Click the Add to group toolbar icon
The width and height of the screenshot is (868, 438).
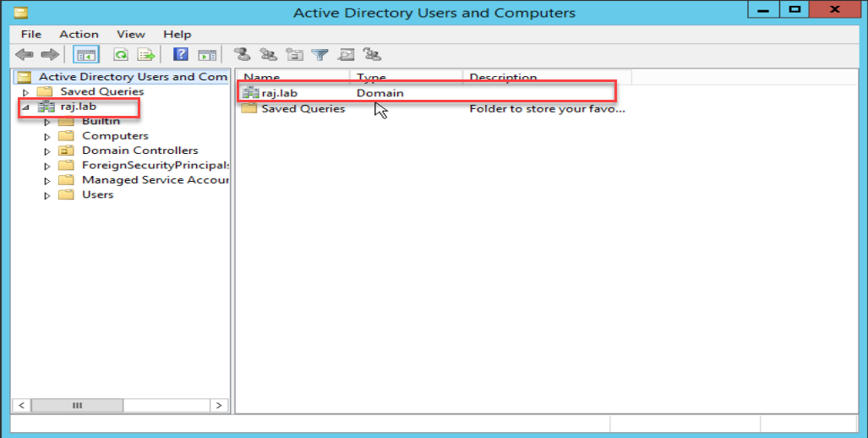[x=372, y=54]
